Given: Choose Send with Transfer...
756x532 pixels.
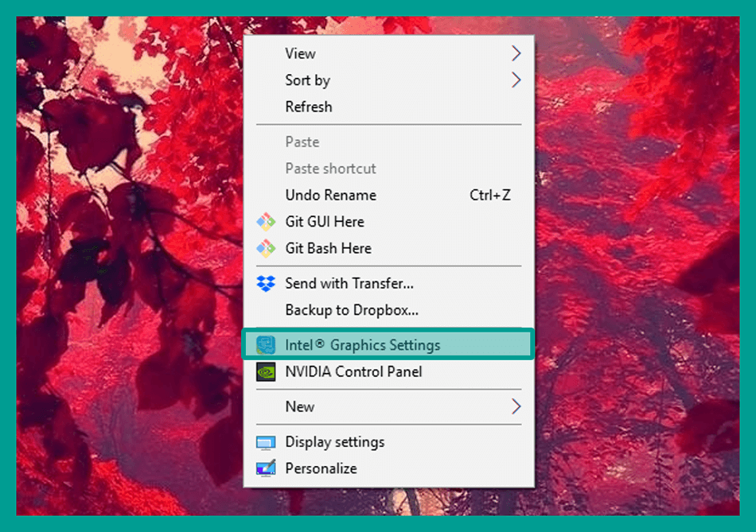Looking at the screenshot, I should [x=388, y=283].
